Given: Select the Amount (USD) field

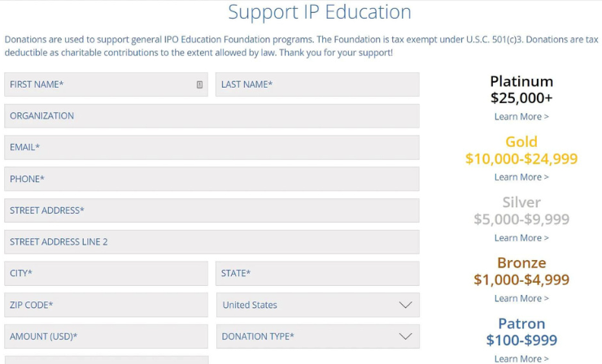Looking at the screenshot, I should [x=106, y=336].
